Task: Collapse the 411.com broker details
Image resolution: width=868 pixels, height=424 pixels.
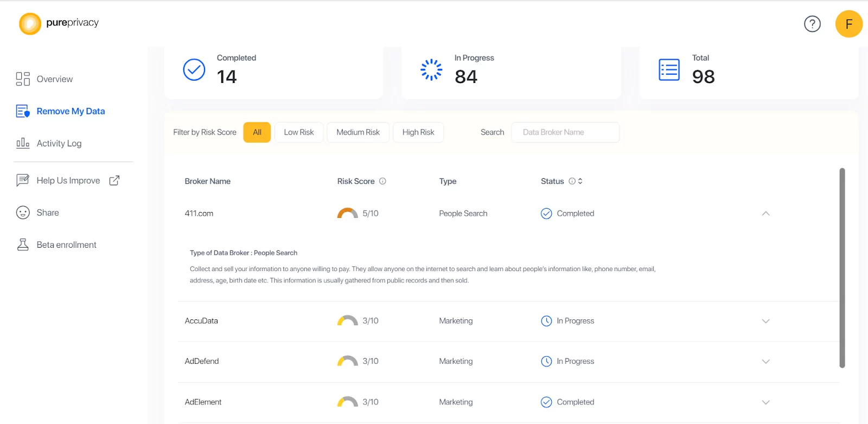Action: click(765, 214)
